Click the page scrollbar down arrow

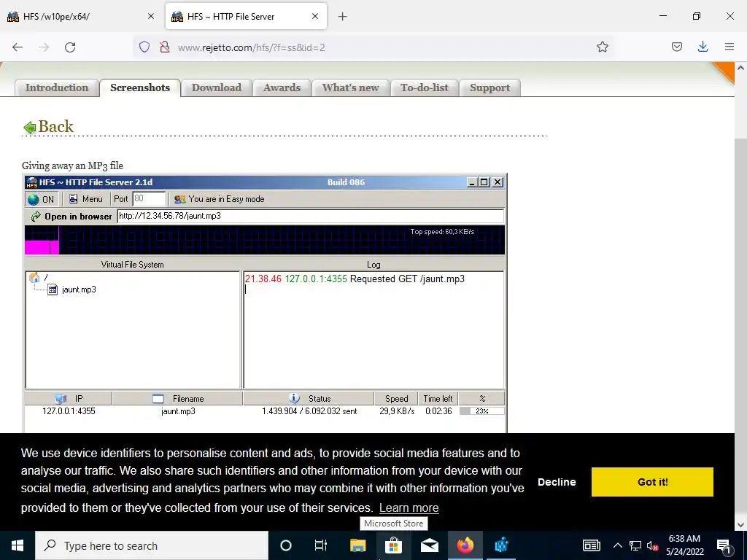pyautogui.click(x=740, y=525)
